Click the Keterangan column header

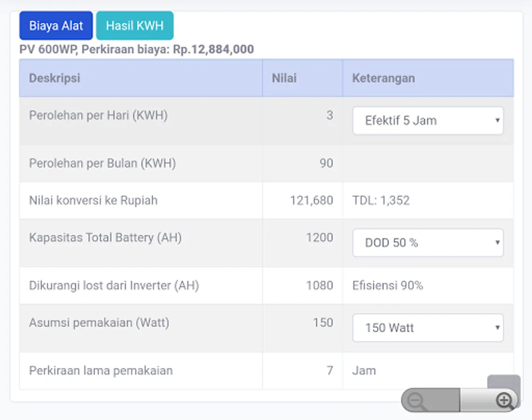(383, 78)
